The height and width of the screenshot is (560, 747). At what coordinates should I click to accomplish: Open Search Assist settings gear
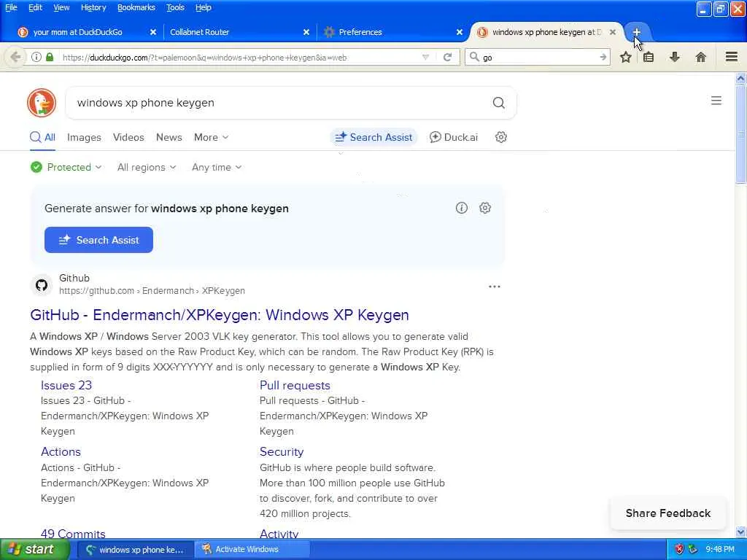click(485, 208)
